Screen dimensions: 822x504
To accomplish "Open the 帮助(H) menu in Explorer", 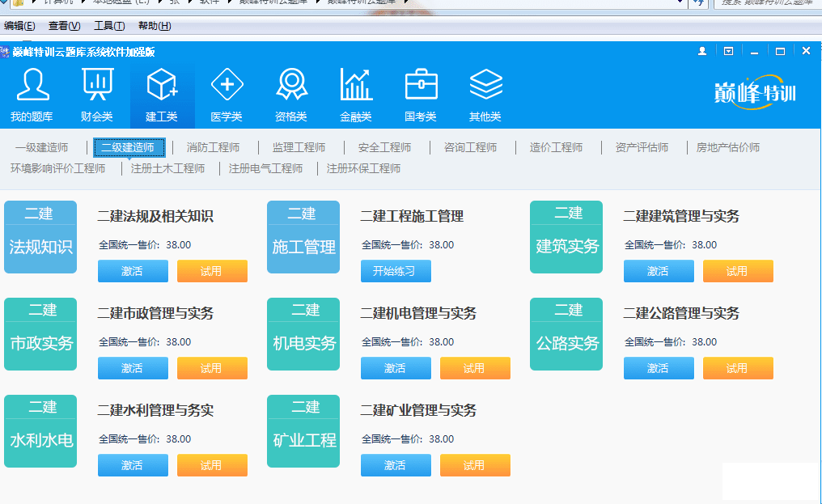I will click(155, 26).
